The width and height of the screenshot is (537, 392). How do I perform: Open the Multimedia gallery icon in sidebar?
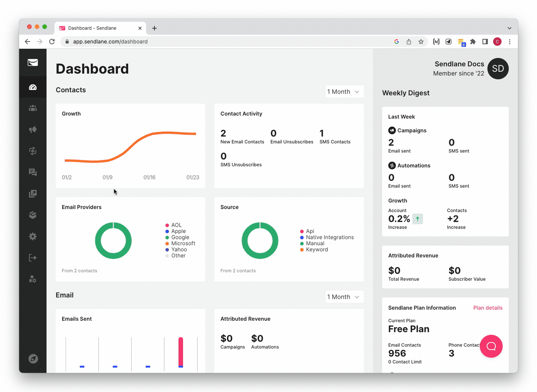[33, 194]
